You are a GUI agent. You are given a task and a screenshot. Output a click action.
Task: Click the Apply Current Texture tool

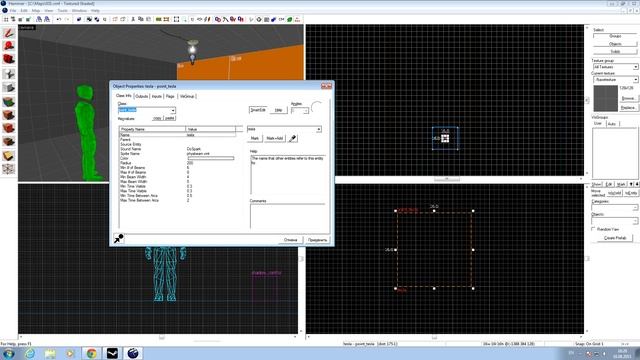[x=9, y=115]
